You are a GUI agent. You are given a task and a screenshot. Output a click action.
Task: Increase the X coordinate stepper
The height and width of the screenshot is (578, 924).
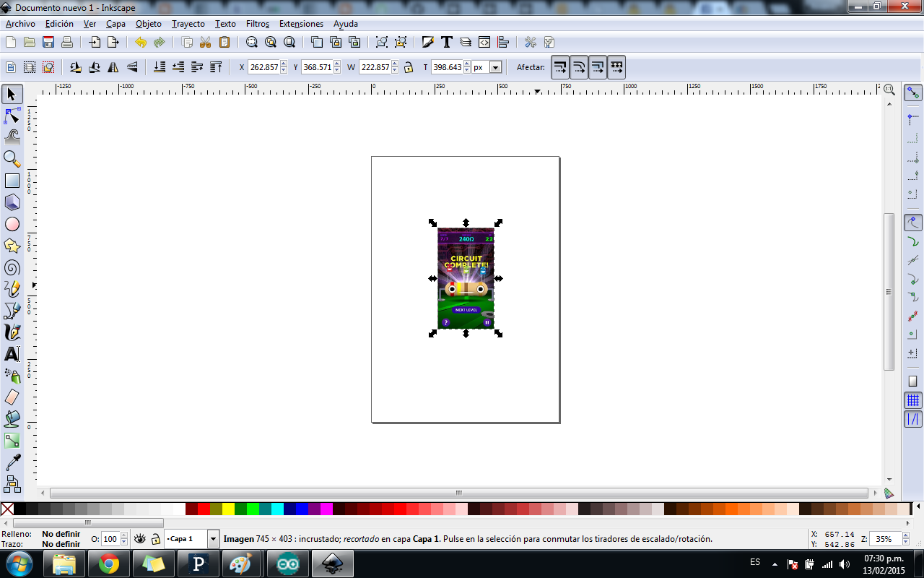pos(283,64)
